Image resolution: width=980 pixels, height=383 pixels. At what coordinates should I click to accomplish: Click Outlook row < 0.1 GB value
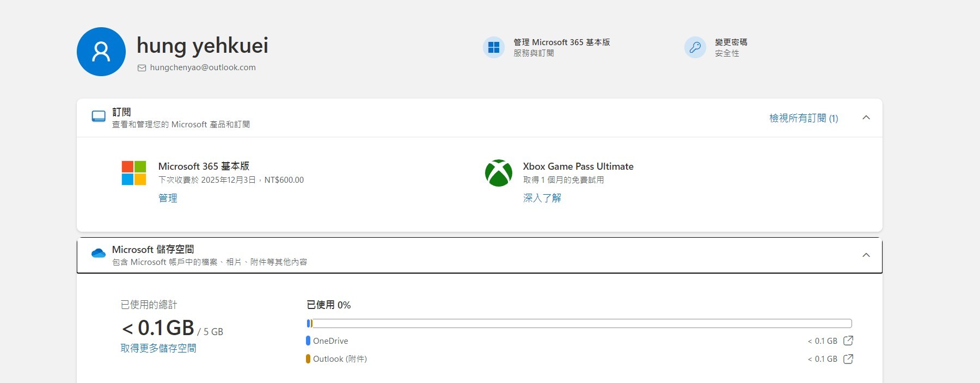click(823, 359)
